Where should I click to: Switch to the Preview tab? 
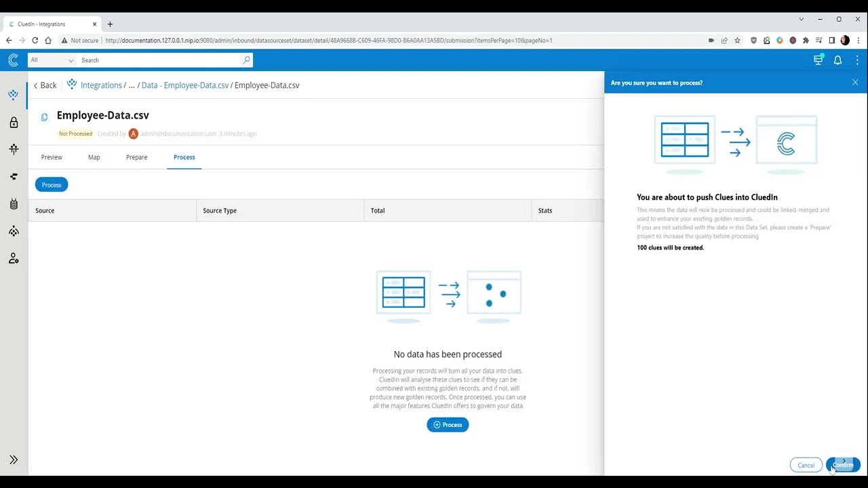[52, 157]
